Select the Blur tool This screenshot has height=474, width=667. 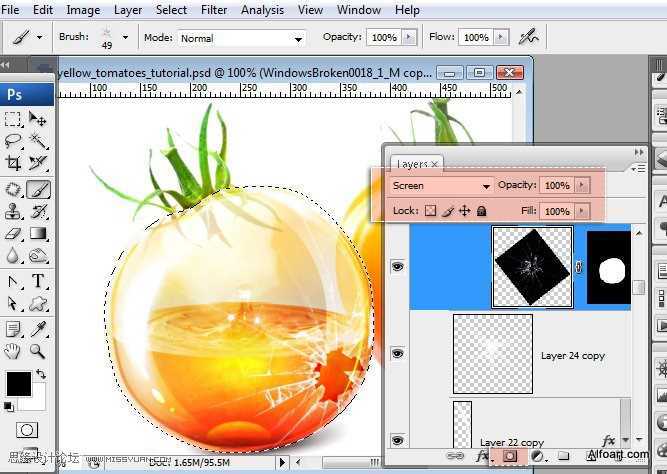(12, 255)
